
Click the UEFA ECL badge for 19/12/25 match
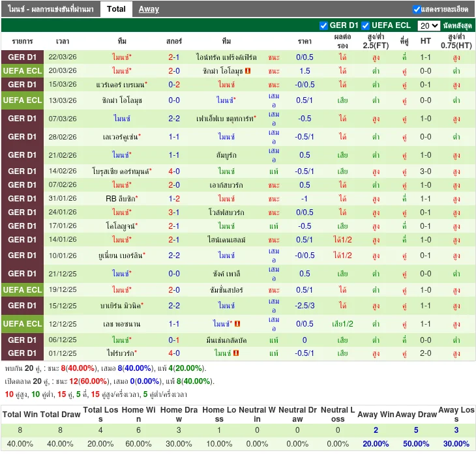pyautogui.click(x=22, y=290)
